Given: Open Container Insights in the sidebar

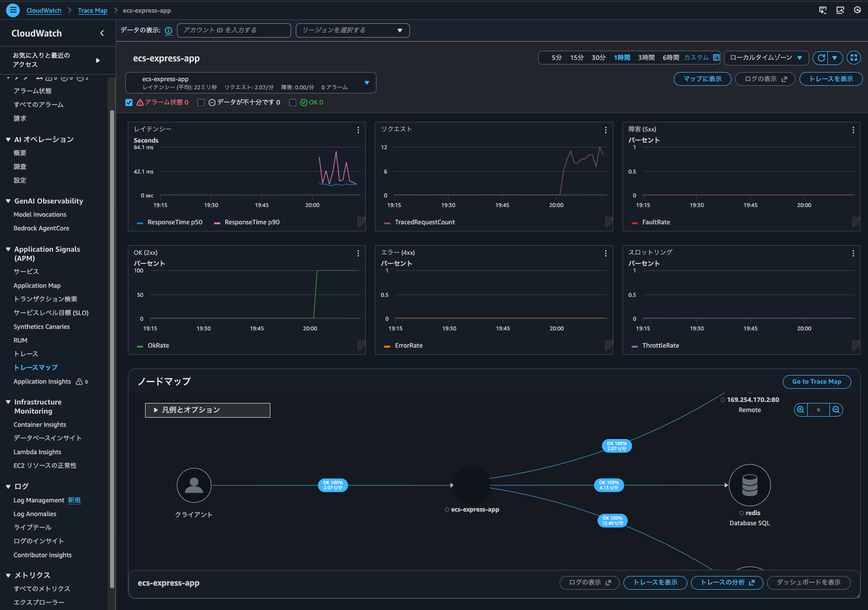Looking at the screenshot, I should [40, 425].
